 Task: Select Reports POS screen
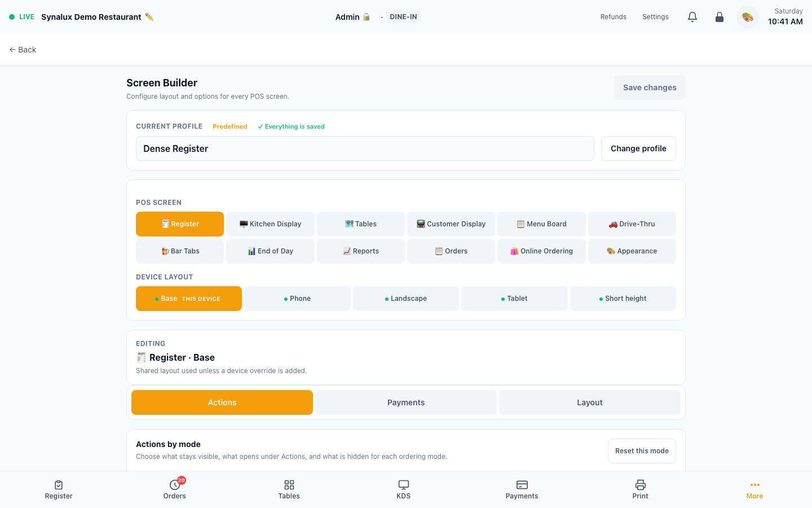pyautogui.click(x=361, y=251)
